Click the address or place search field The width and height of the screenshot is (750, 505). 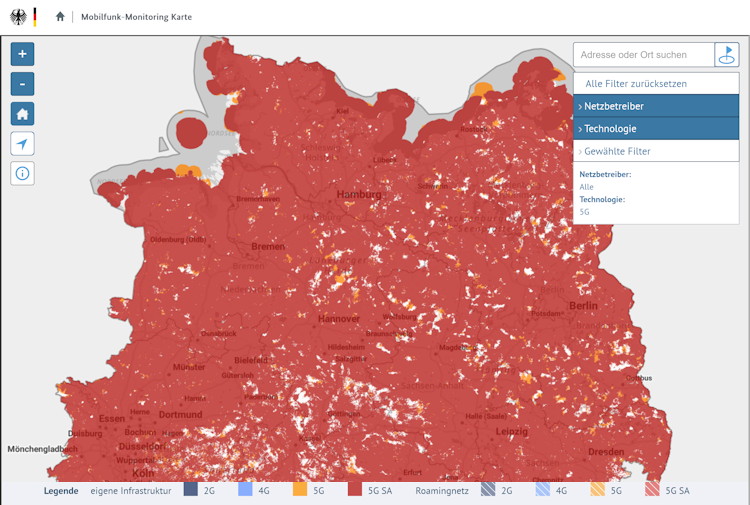644,55
